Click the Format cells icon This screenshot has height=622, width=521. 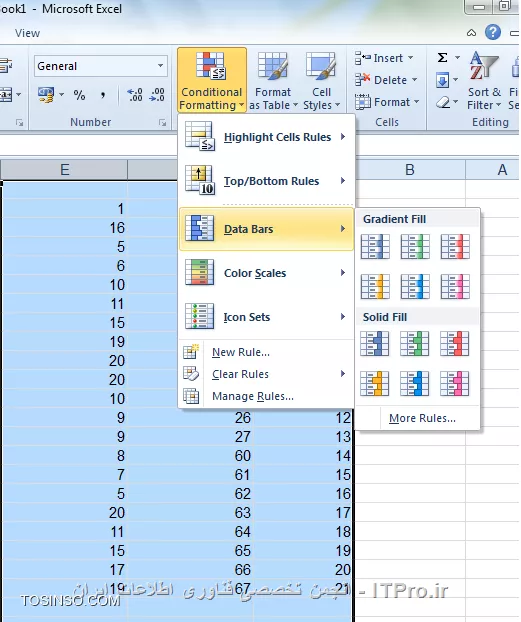coord(362,102)
